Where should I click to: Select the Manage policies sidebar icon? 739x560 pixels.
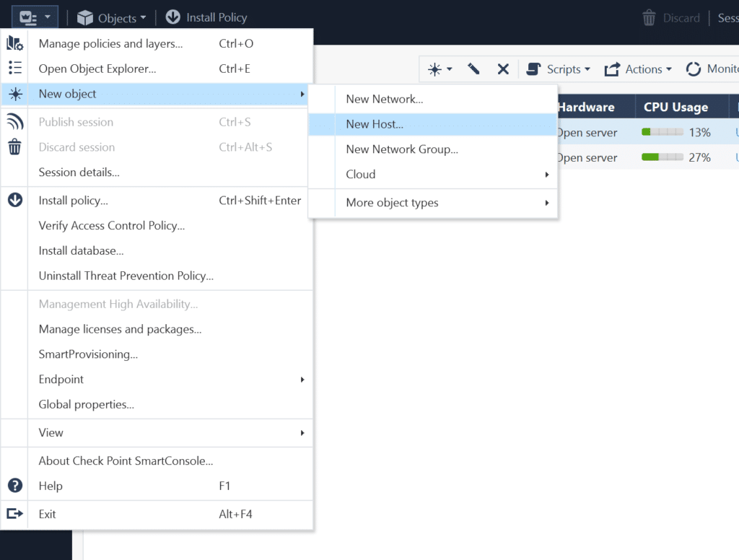coord(14,43)
